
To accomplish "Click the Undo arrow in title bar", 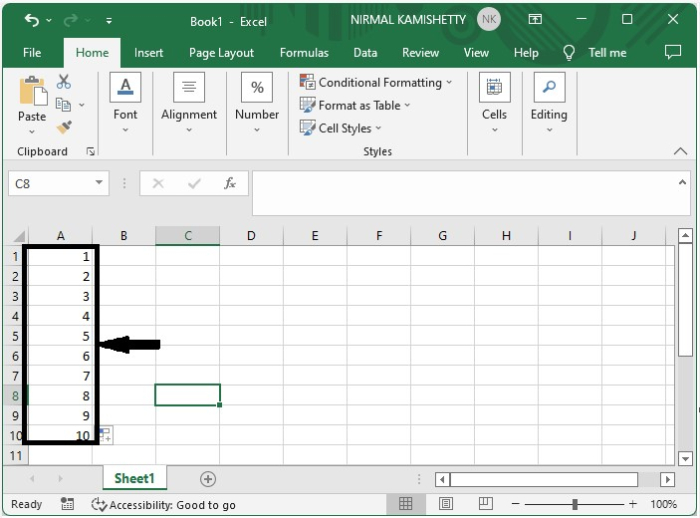I will (32, 20).
